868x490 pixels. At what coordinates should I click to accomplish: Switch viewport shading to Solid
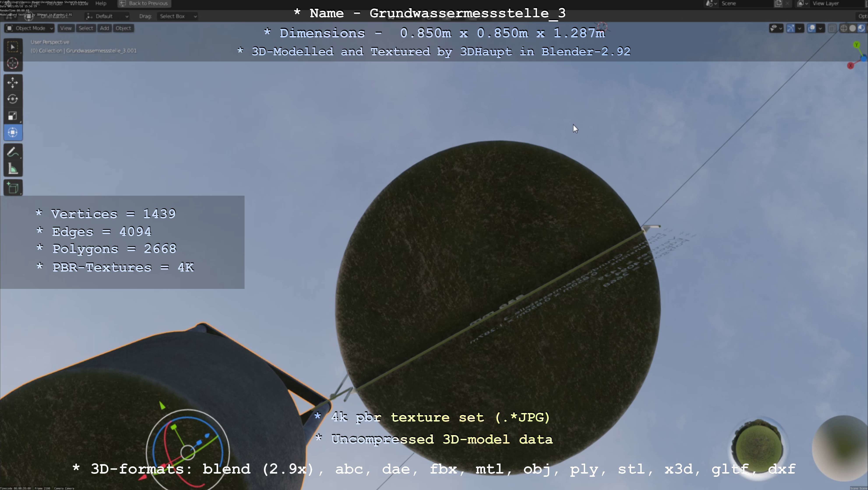click(852, 28)
